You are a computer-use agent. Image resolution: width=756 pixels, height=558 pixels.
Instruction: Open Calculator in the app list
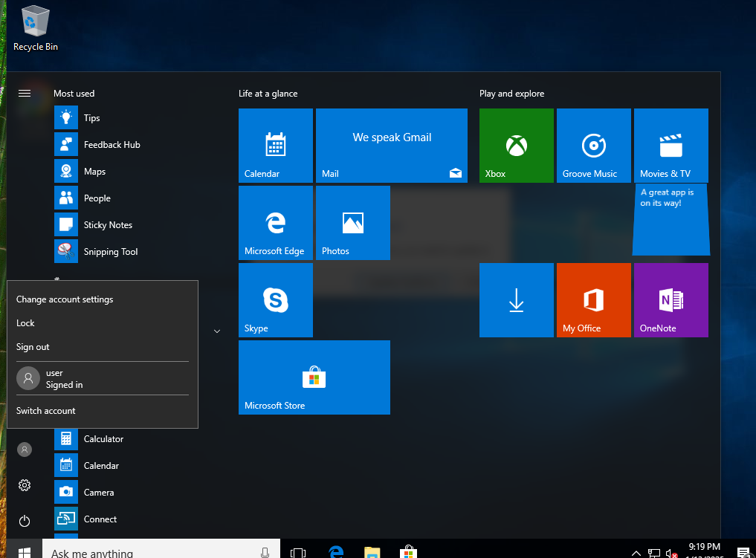click(x=103, y=439)
